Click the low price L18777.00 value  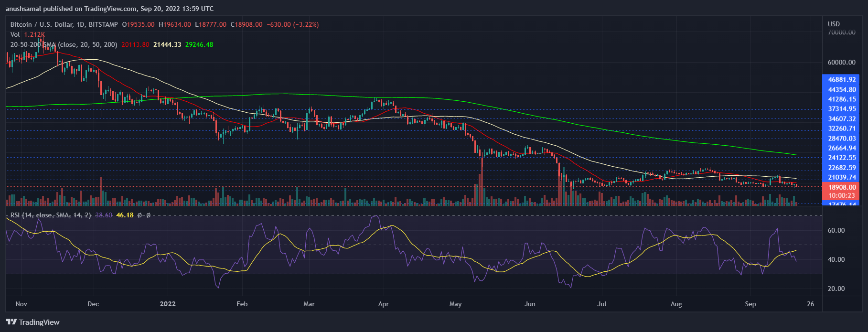coord(211,24)
